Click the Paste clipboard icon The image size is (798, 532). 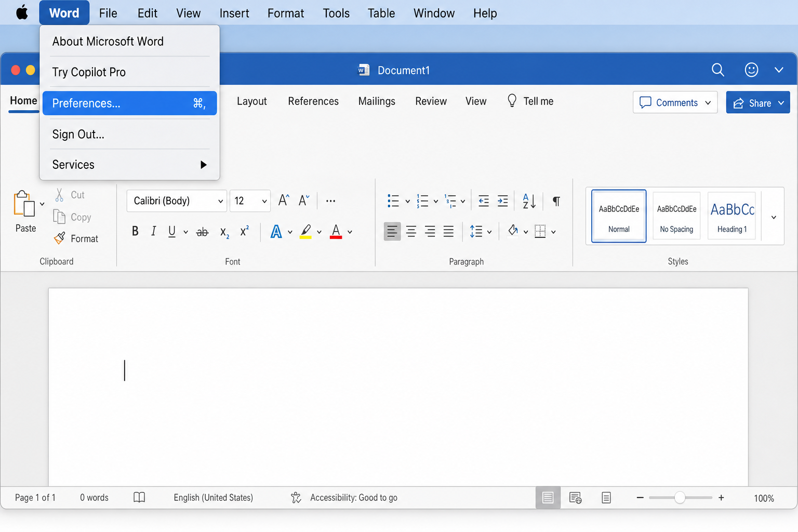(x=24, y=203)
